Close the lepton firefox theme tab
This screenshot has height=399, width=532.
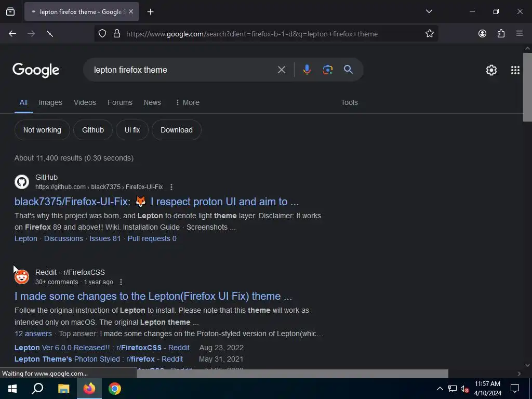[131, 11]
